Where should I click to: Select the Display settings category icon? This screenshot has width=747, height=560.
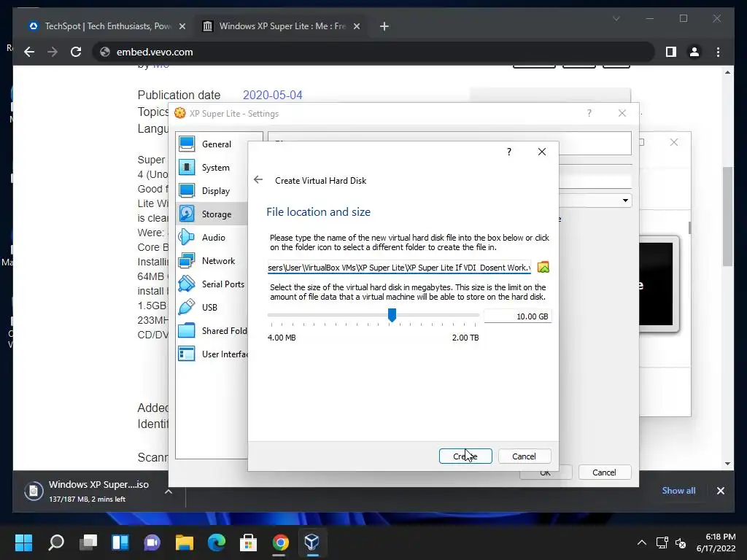187,191
